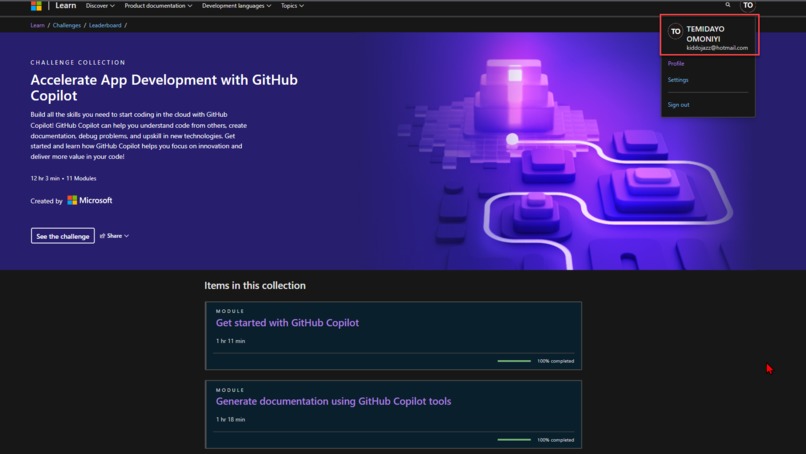Click the CHALLENGE COLLECTION label
Image resolution: width=806 pixels, height=454 pixels.
pos(78,62)
